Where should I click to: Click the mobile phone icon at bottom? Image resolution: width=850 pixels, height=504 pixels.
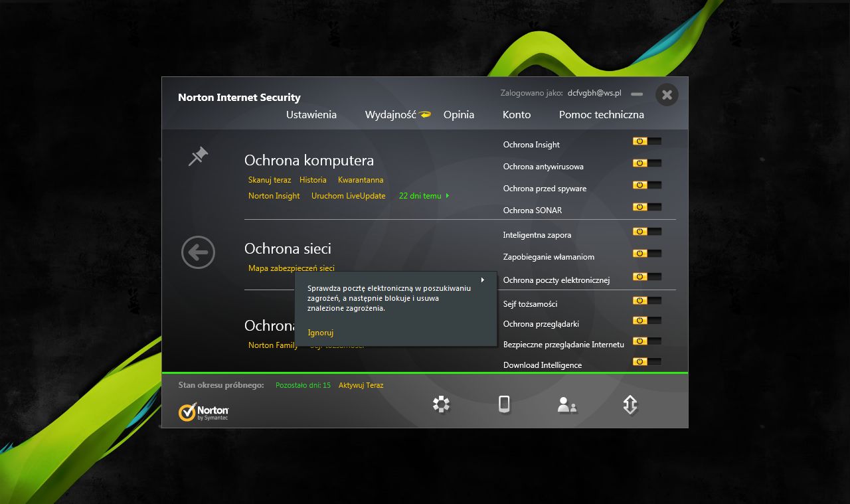tap(504, 404)
